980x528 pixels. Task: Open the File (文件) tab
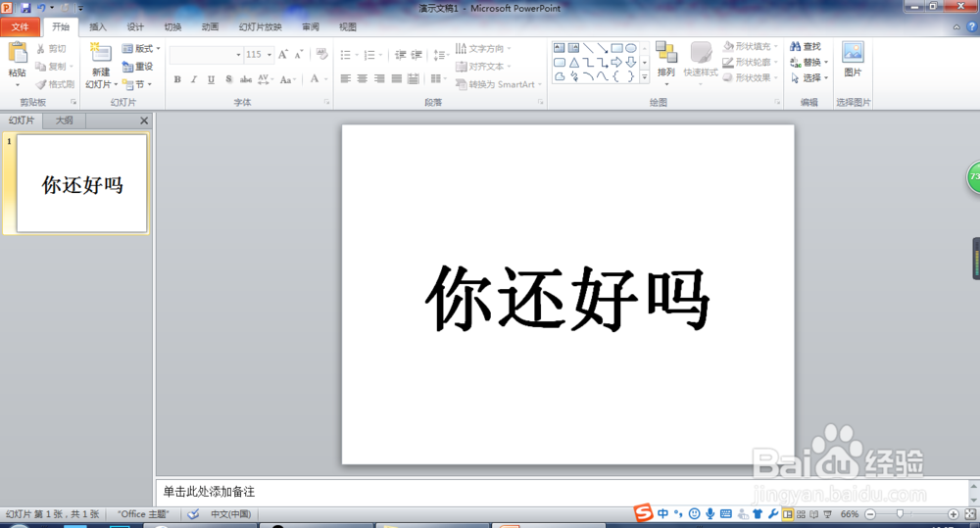coord(20,26)
